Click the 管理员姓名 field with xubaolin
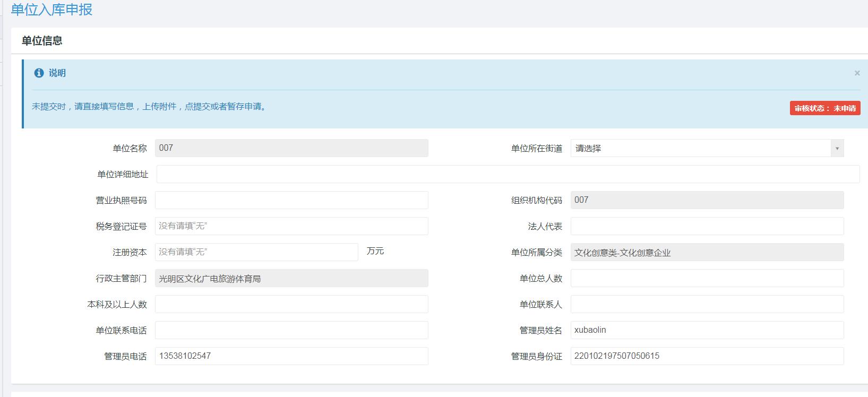868x397 pixels. (x=707, y=330)
